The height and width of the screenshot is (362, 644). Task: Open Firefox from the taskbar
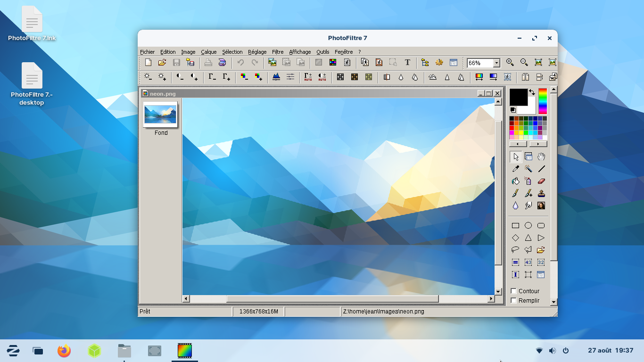(64, 351)
